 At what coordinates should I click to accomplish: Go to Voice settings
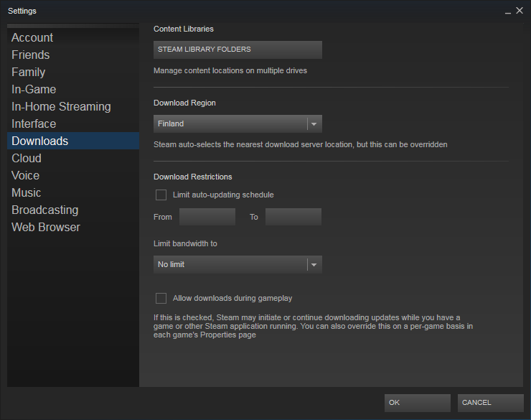click(x=72, y=175)
